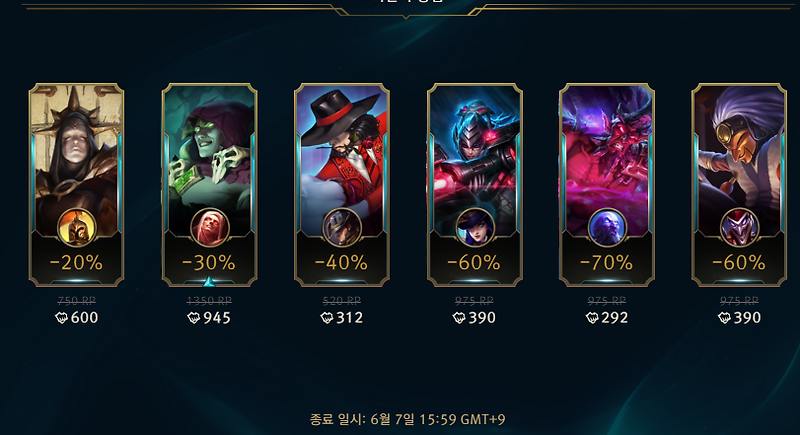Click the Caitlyn champion portrait icon
Viewport: 800px width, 435px height.
(x=474, y=227)
